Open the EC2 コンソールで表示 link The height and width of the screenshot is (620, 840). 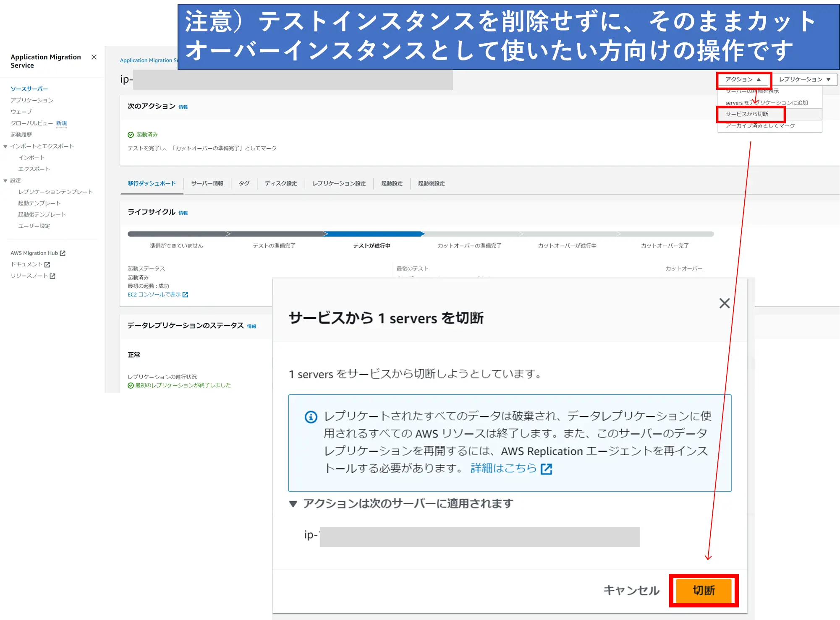158,294
